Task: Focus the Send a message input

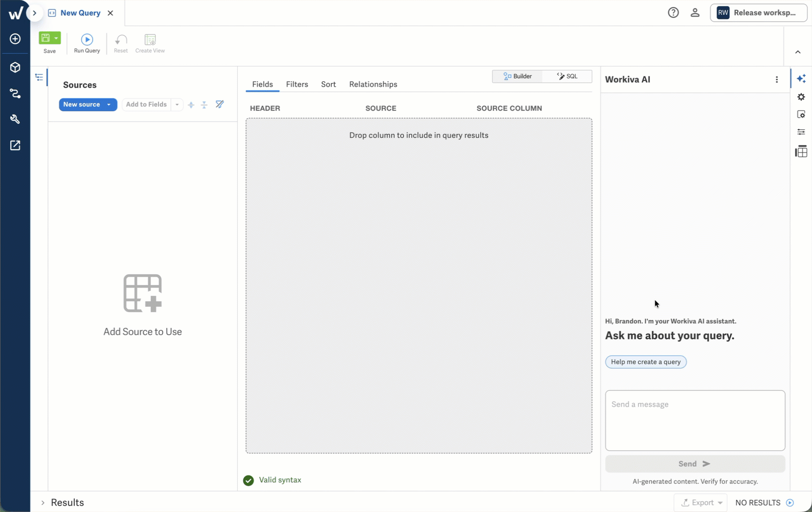Action: tap(695, 420)
